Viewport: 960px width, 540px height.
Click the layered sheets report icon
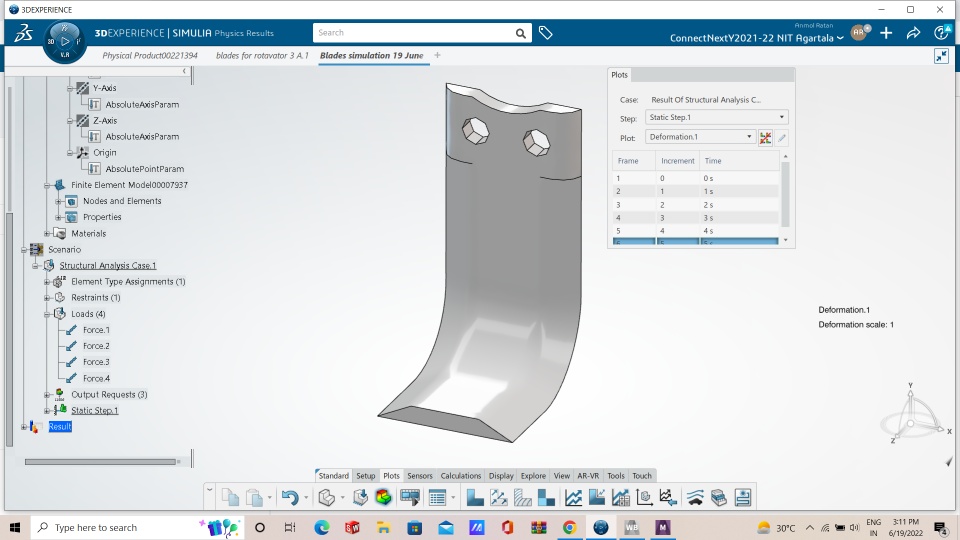click(x=719, y=497)
